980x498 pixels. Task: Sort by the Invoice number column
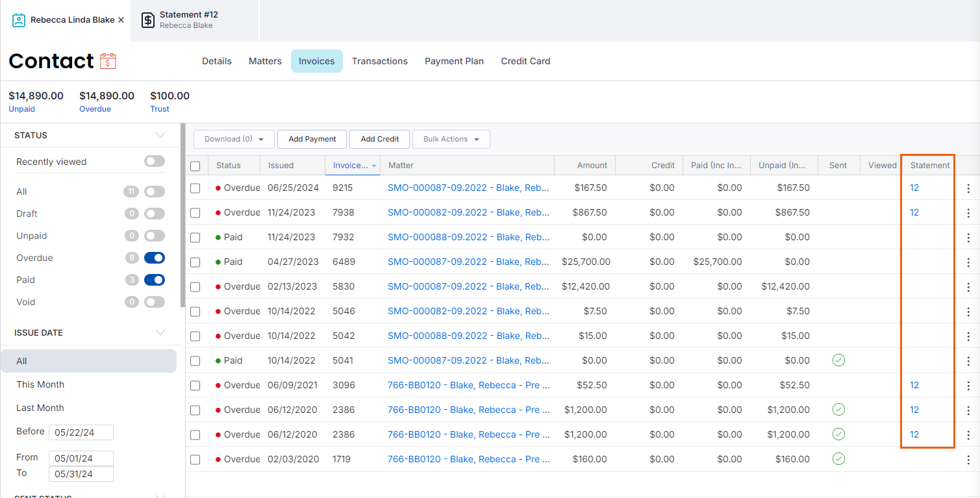[x=351, y=166]
